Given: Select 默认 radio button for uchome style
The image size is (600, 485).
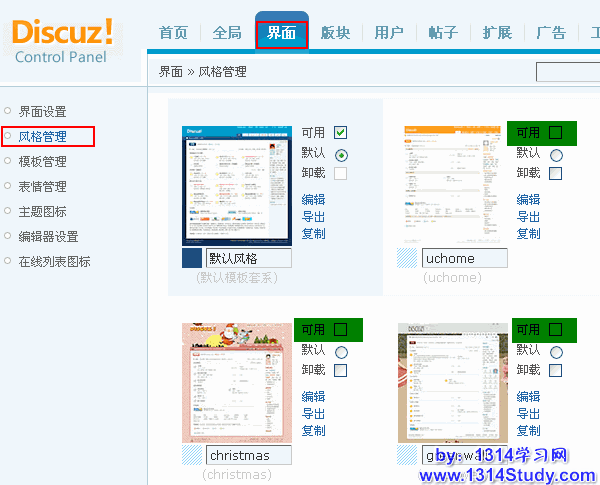Looking at the screenshot, I should tap(556, 154).
